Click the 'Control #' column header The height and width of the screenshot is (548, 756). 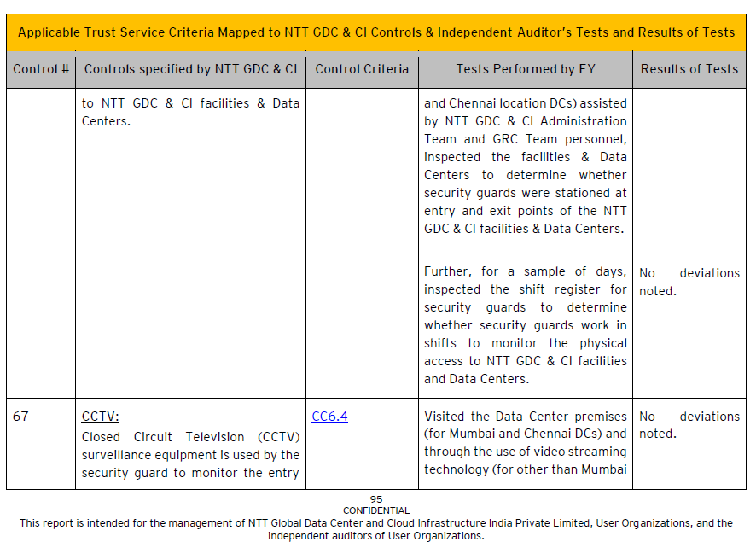coord(41,69)
